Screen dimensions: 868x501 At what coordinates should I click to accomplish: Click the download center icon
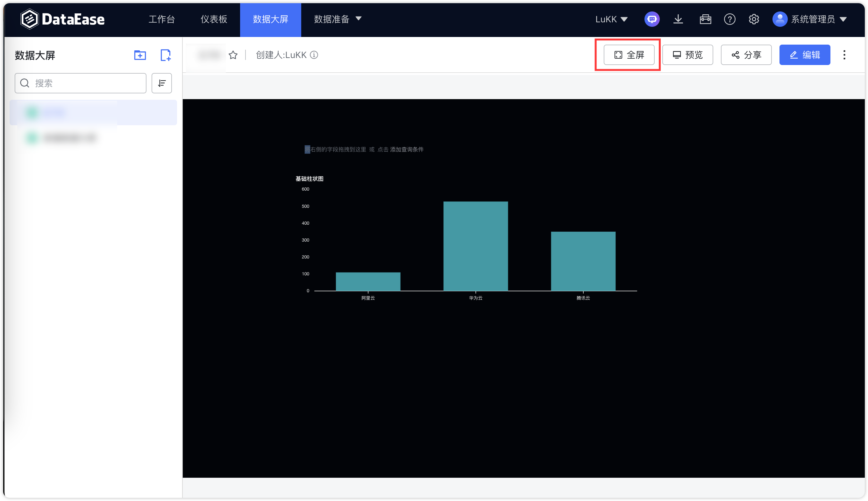(x=678, y=19)
